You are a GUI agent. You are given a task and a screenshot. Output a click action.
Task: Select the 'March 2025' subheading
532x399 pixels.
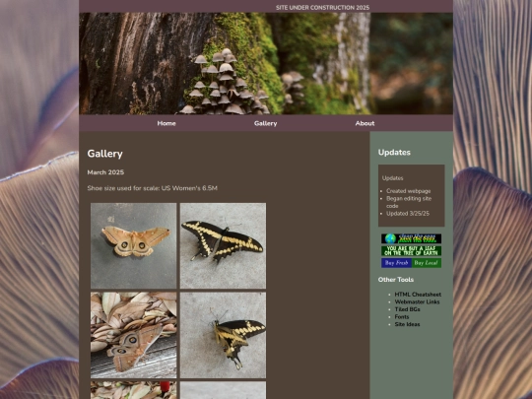tap(105, 172)
